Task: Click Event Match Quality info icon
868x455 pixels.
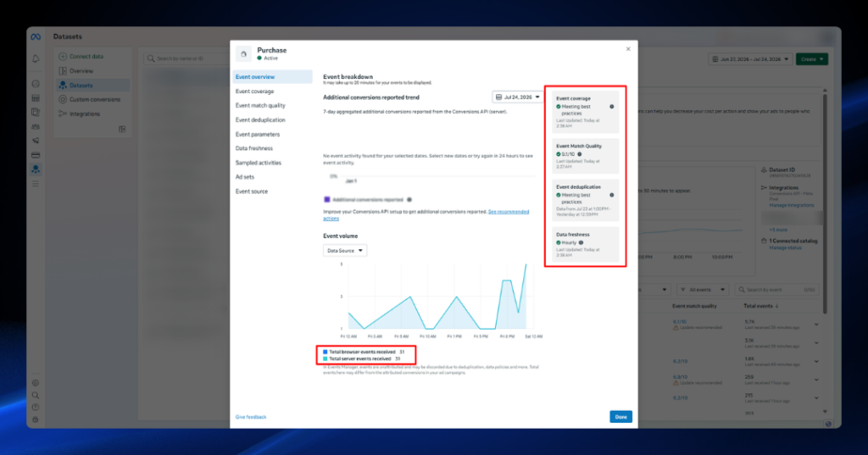Action: coord(580,154)
